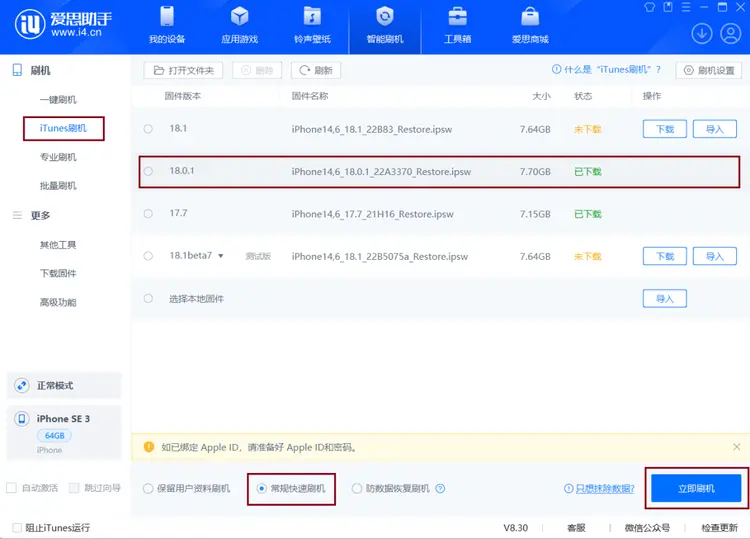Viewport: 750px width, 539px height.
Task: Check the 阻止iTunes运行 option
Action: (17, 527)
